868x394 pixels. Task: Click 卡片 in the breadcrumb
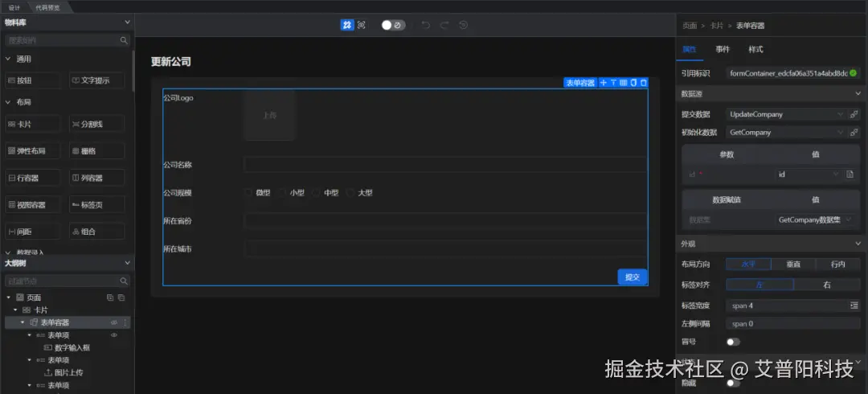[716, 26]
